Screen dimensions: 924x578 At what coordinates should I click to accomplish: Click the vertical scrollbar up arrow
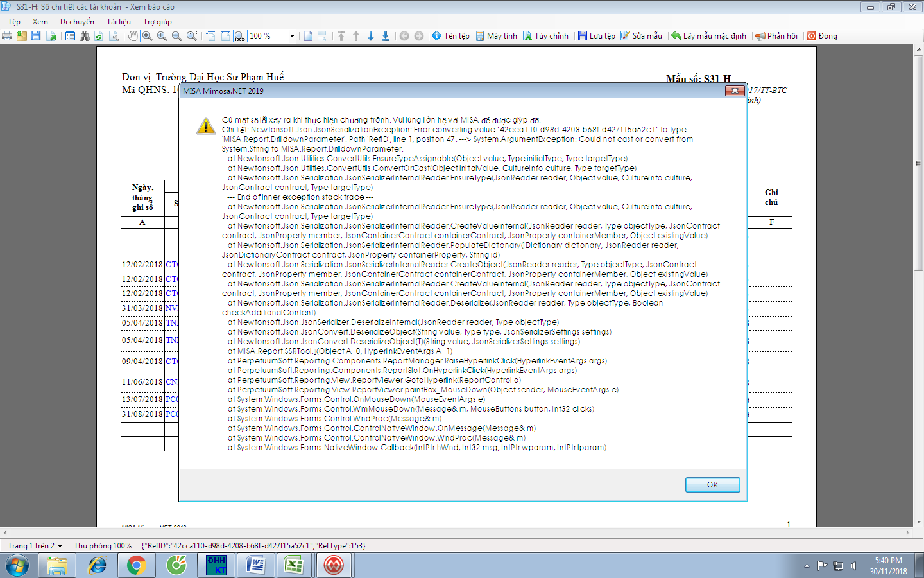click(919, 49)
